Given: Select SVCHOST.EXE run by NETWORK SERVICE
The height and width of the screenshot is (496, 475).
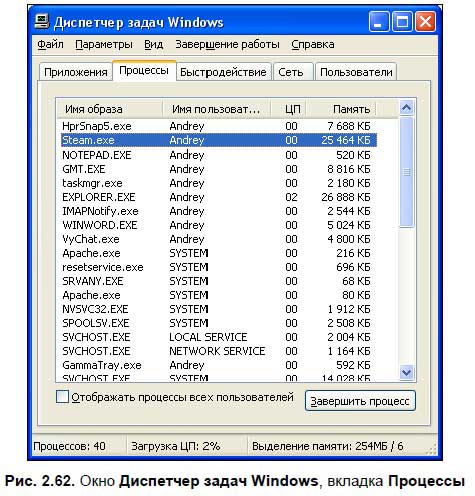Looking at the screenshot, I should [219, 351].
